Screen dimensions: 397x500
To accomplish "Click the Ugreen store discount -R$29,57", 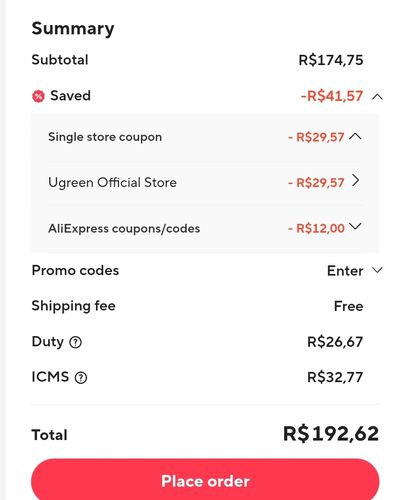I will click(316, 183).
